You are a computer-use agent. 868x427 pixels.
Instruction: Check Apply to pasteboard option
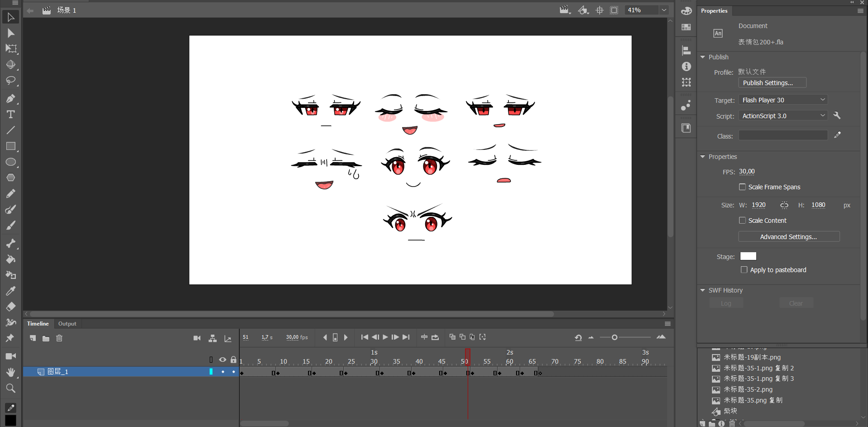pyautogui.click(x=744, y=270)
